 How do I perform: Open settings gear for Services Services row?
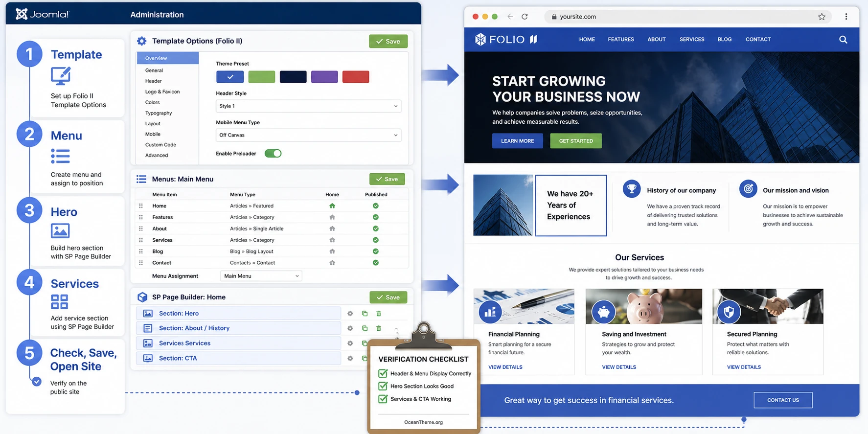[x=350, y=343]
